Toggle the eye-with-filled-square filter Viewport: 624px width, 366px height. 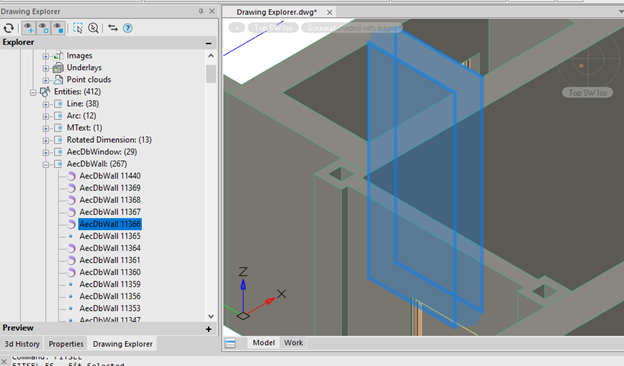tap(58, 28)
